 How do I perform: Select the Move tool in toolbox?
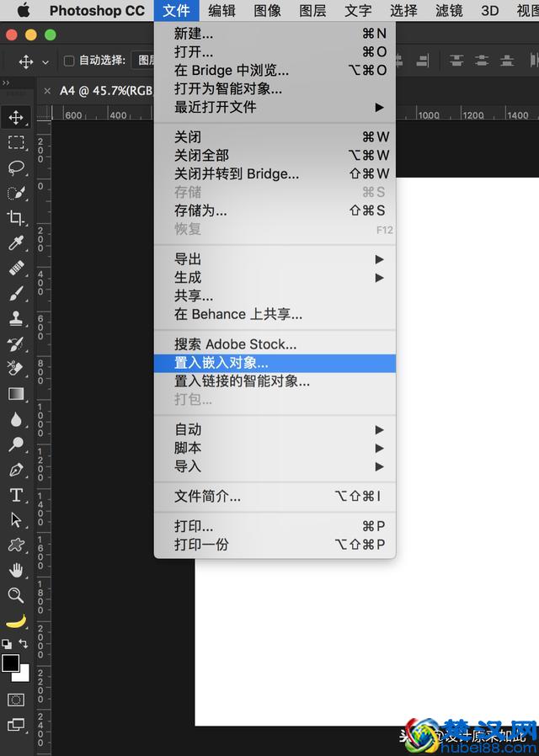tap(16, 117)
